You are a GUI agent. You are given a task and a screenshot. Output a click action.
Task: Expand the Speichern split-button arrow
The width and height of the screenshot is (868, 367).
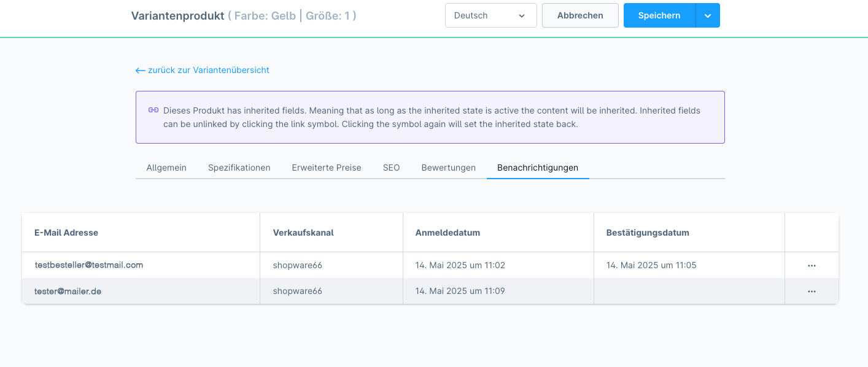pyautogui.click(x=708, y=16)
